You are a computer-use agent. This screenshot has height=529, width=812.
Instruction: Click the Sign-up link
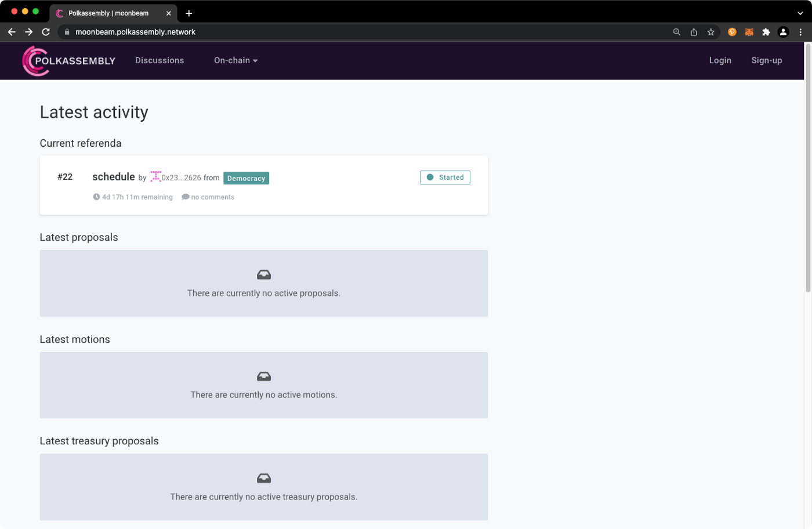point(767,60)
